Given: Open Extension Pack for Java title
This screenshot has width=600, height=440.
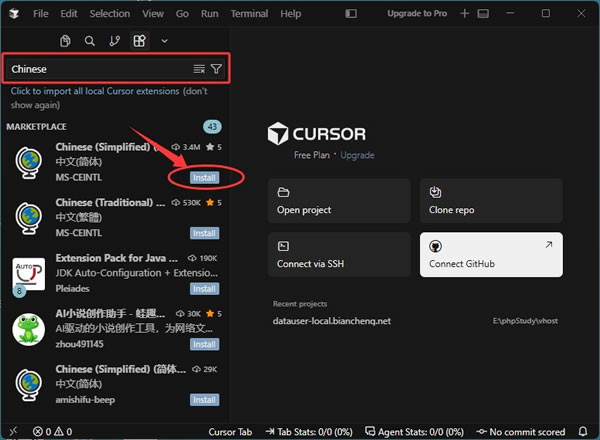Looking at the screenshot, I should (x=117, y=258).
